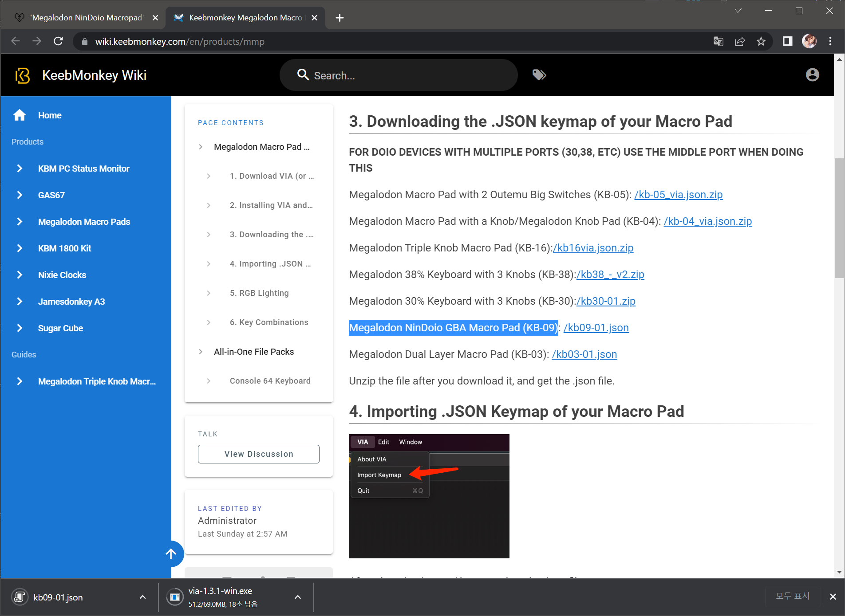Download /kb-05_via.json.zip link
845x616 pixels.
point(678,195)
